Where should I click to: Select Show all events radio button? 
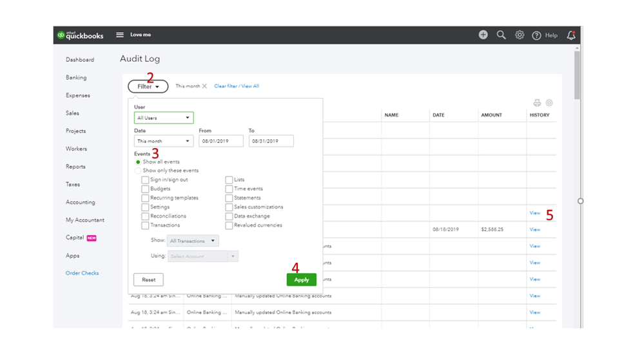coord(138,162)
